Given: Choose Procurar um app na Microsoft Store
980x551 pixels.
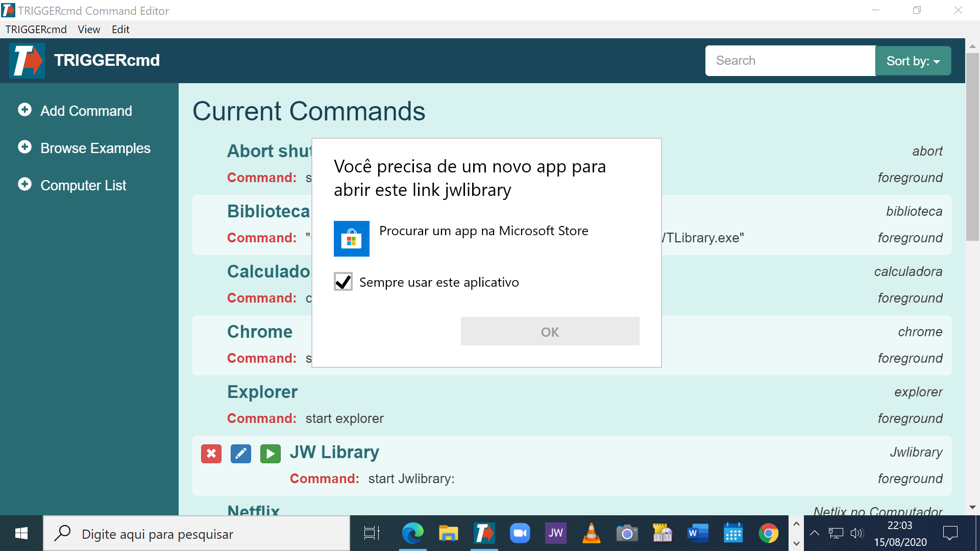Looking at the screenshot, I should click(x=484, y=231).
